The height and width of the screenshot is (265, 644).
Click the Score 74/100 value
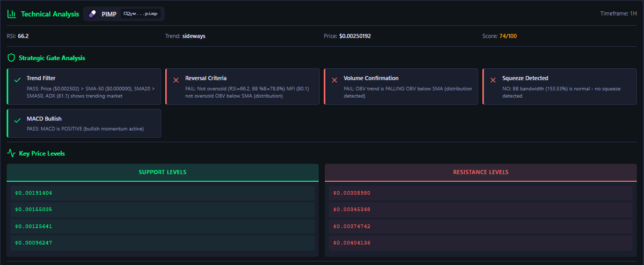pyautogui.click(x=508, y=36)
